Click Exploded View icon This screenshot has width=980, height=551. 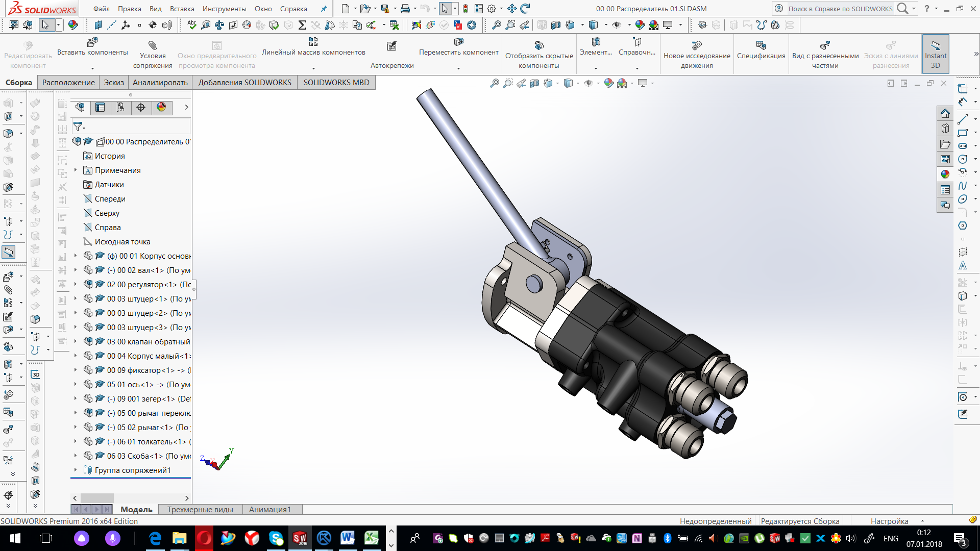(x=825, y=45)
